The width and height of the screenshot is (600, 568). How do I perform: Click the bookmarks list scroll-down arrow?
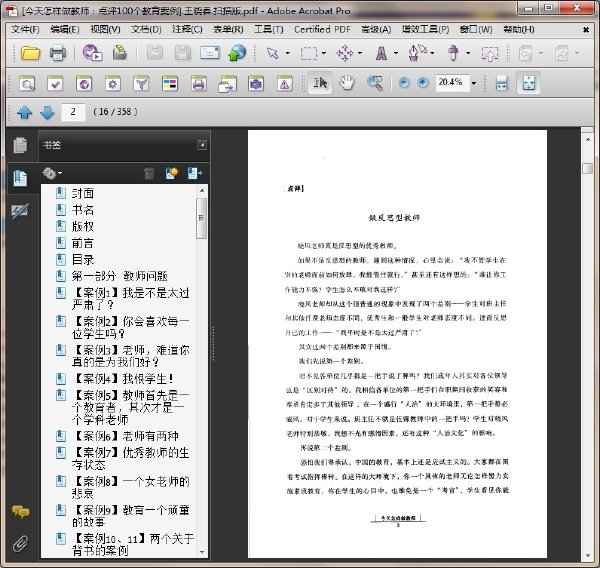202,552
